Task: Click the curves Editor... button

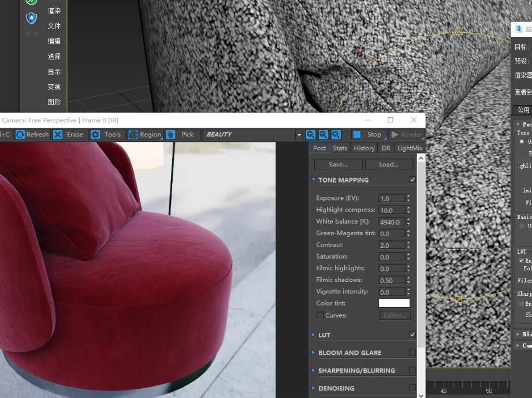Action: click(395, 315)
